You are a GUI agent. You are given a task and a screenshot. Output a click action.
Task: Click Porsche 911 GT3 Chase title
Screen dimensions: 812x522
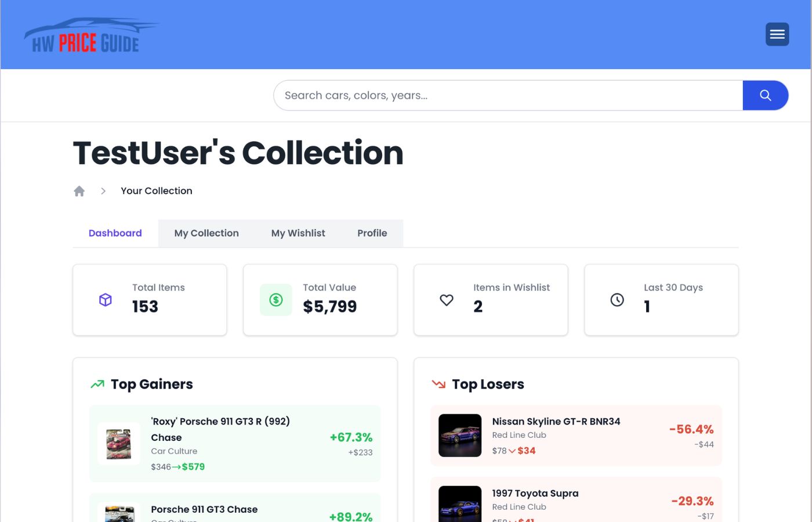pyautogui.click(x=204, y=509)
